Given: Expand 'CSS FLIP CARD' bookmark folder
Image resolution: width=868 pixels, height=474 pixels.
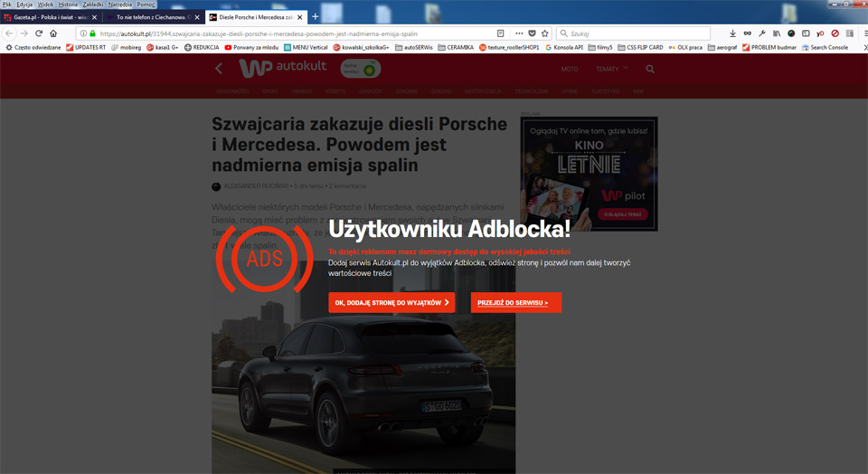Looking at the screenshot, I should tap(640, 48).
